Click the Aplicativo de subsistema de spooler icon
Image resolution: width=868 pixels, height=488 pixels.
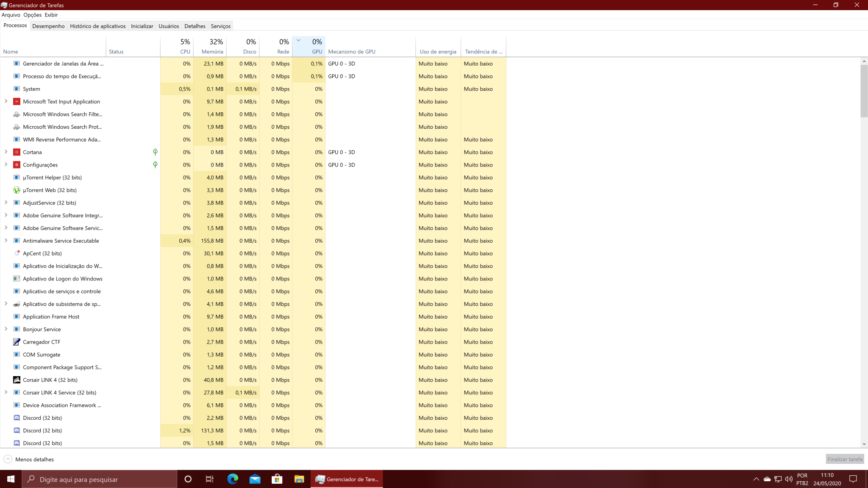pyautogui.click(x=17, y=304)
